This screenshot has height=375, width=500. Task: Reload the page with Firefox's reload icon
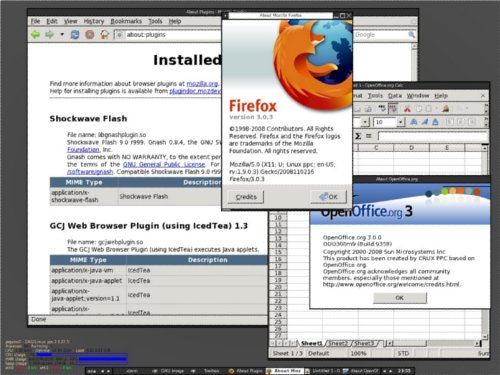click(x=75, y=35)
